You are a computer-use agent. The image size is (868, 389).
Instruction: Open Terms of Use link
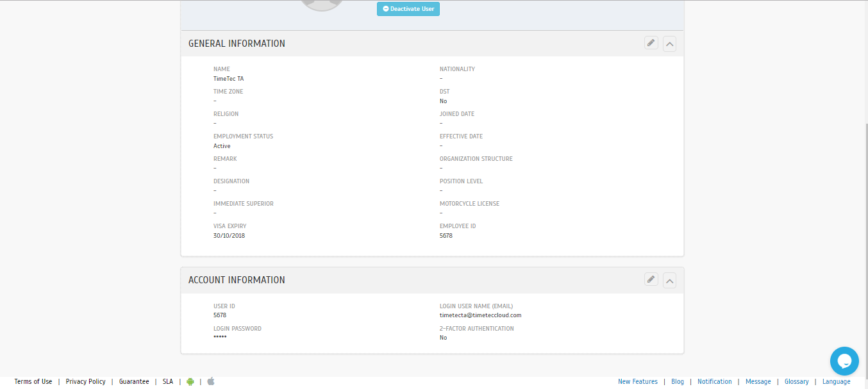(x=33, y=381)
